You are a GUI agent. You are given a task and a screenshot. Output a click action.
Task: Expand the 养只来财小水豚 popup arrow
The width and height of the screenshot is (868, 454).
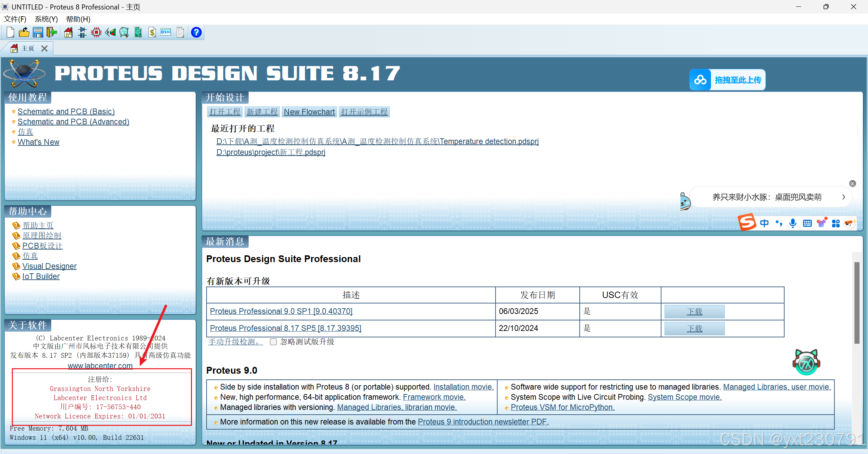pyautogui.click(x=843, y=197)
